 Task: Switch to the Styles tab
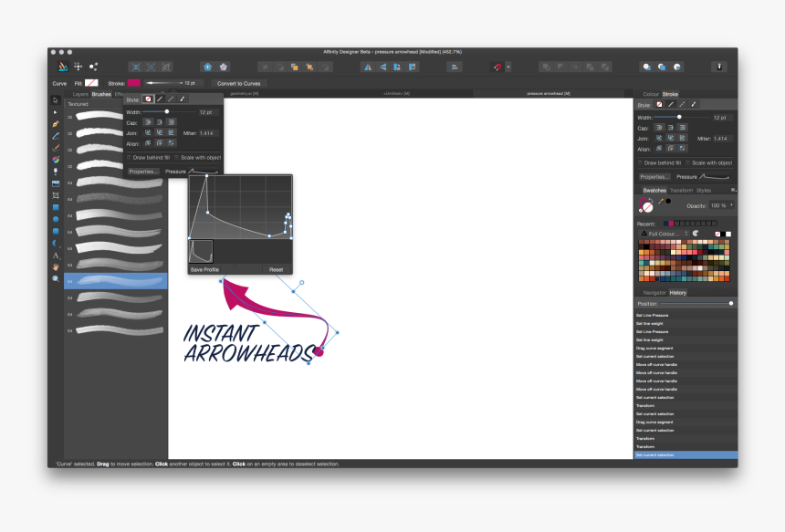pos(704,190)
